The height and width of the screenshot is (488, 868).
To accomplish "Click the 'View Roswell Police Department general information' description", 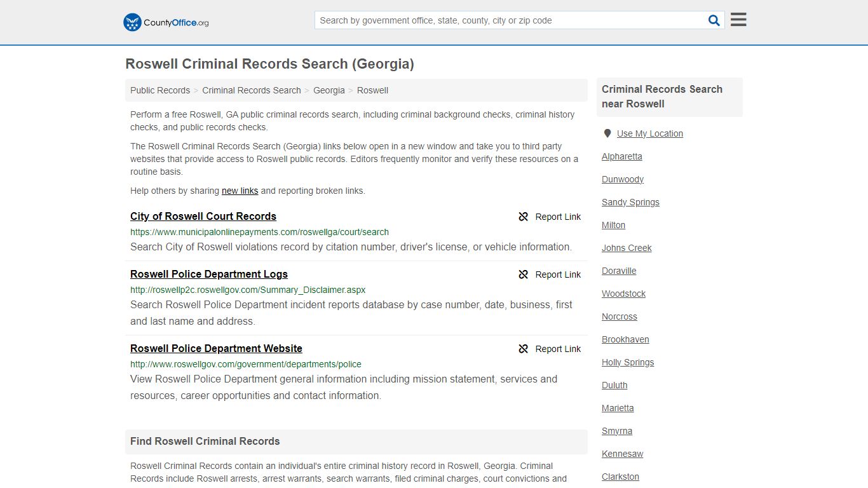I will pos(344,387).
